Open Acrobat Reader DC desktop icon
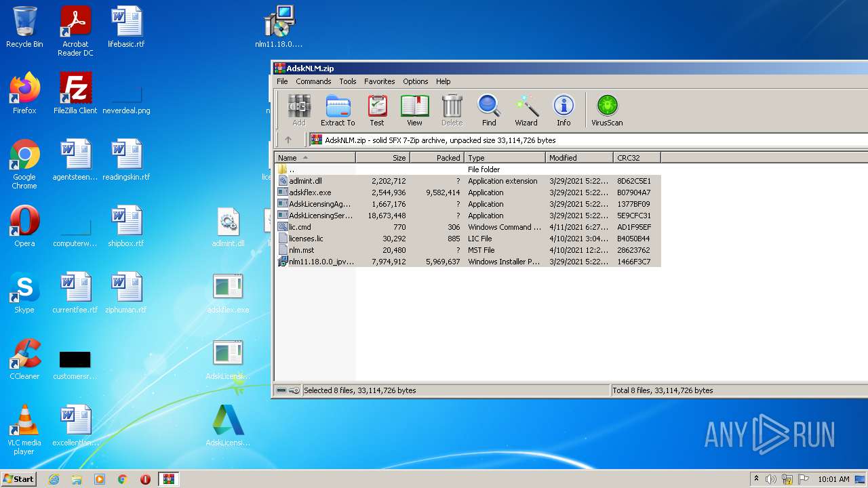 pos(75,31)
